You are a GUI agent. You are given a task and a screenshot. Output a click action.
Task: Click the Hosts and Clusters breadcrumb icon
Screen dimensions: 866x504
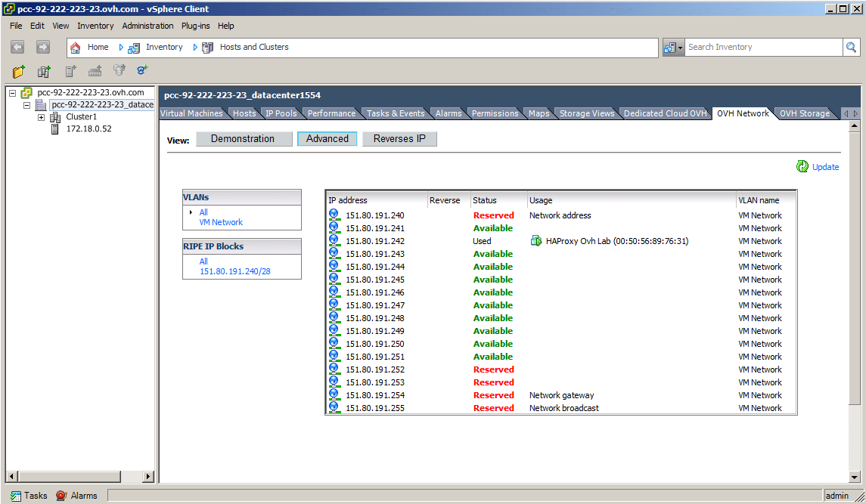[x=208, y=48]
